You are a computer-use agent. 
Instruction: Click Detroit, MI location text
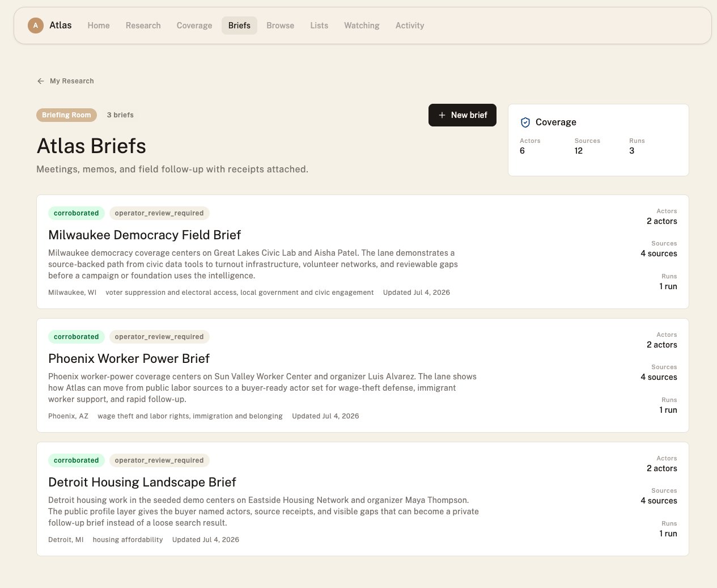tap(66, 540)
